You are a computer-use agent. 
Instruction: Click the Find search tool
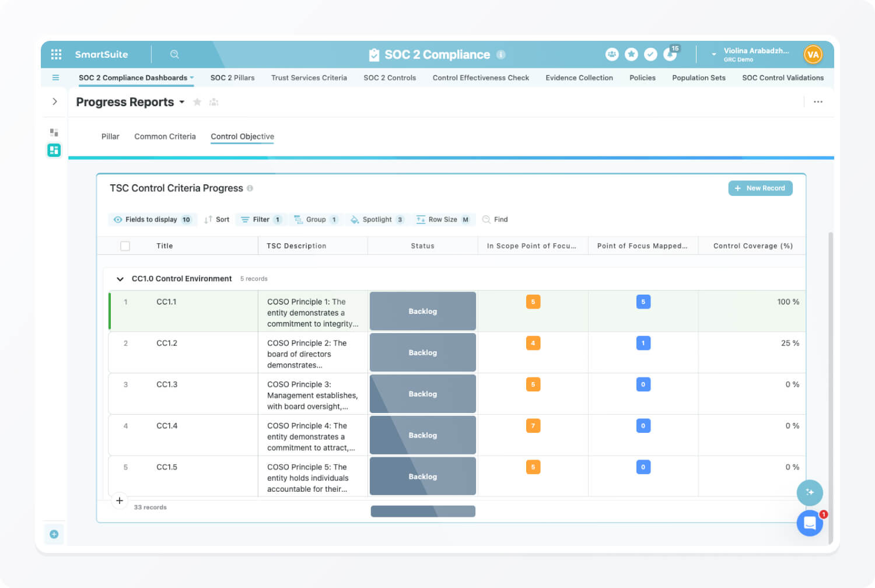click(x=495, y=219)
